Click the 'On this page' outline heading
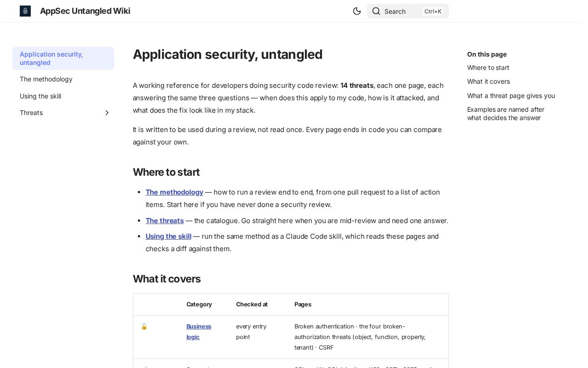The height and width of the screenshot is (368, 588). pyautogui.click(x=487, y=54)
